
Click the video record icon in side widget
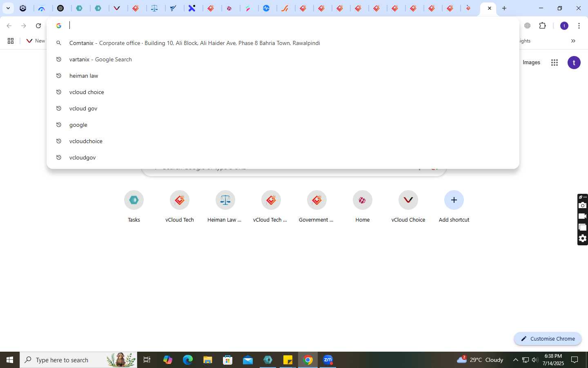click(x=583, y=216)
